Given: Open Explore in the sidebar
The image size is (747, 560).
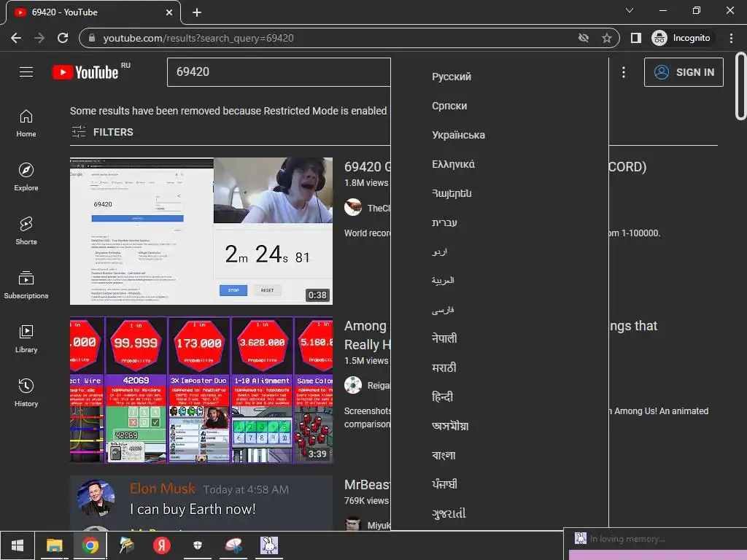Looking at the screenshot, I should coord(26,176).
